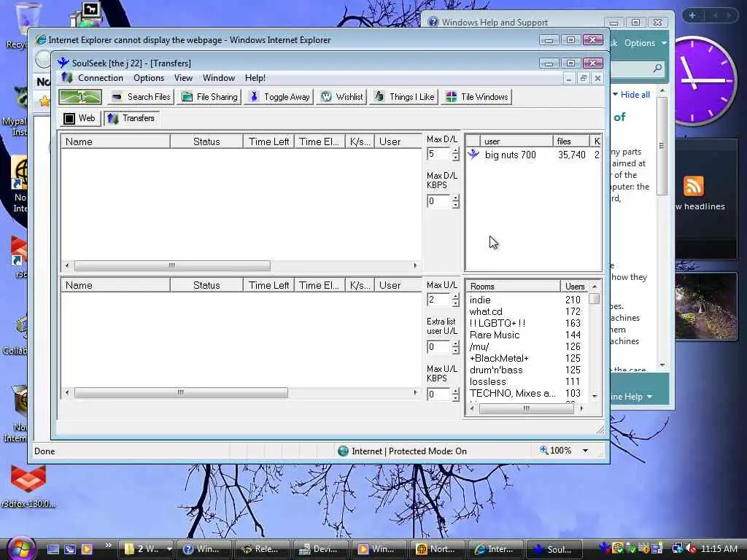747x560 pixels.
Task: Open Things I Like
Action: 404,97
